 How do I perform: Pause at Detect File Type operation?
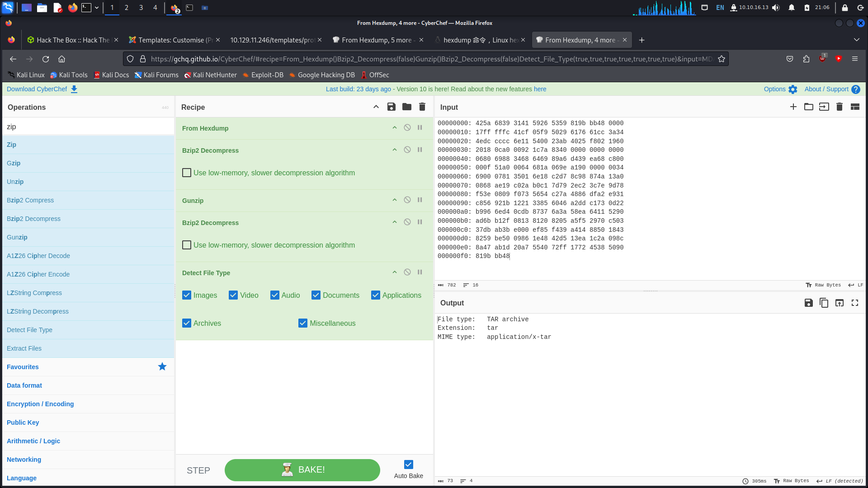click(x=420, y=272)
